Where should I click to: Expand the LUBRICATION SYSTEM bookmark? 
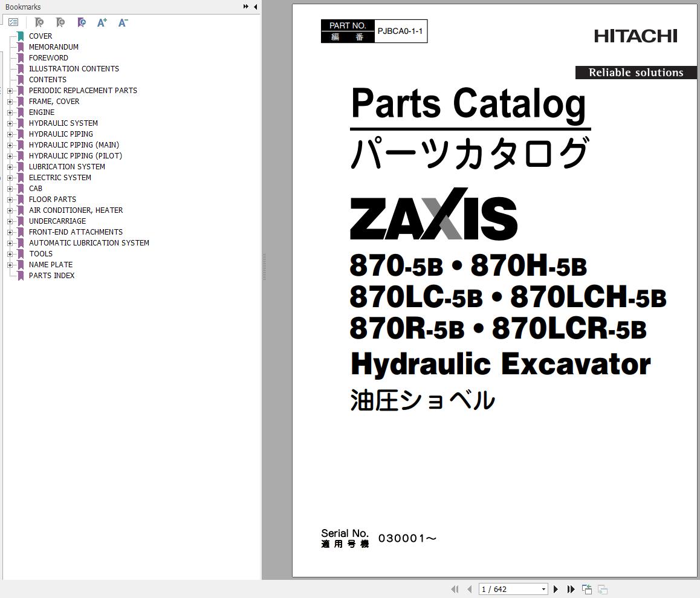(10, 167)
